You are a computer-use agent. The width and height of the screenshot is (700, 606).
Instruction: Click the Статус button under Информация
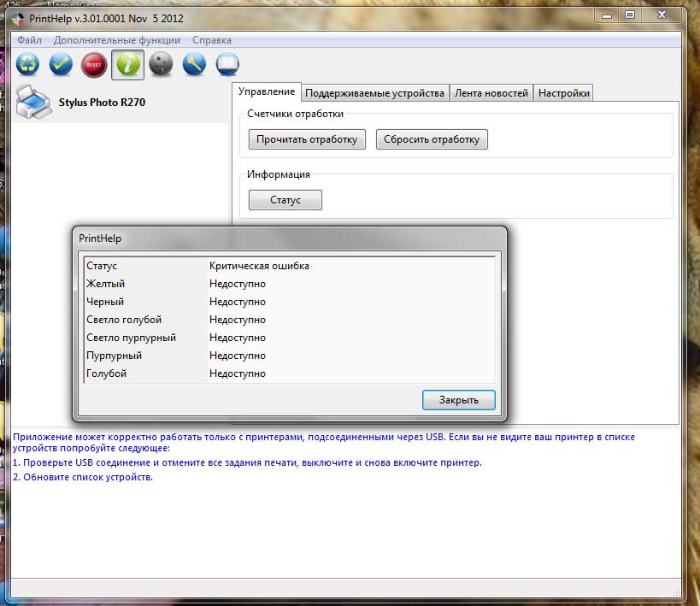tap(285, 200)
